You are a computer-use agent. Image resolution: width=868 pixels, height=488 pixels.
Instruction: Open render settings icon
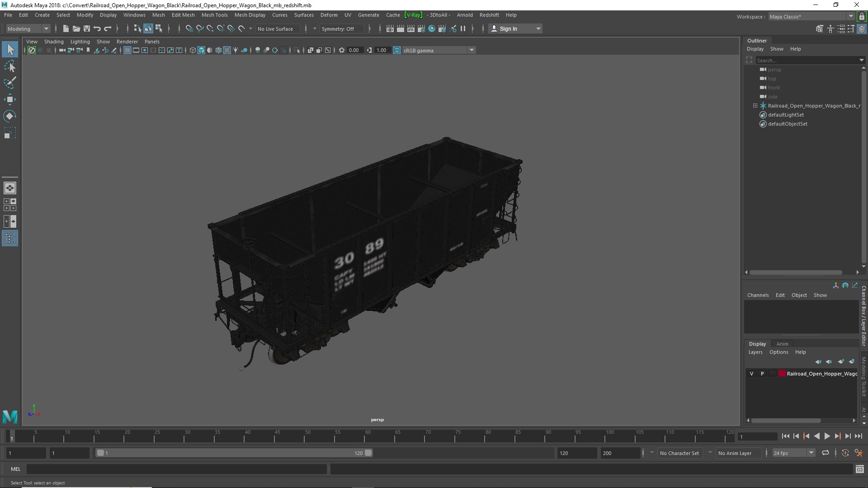[421, 28]
